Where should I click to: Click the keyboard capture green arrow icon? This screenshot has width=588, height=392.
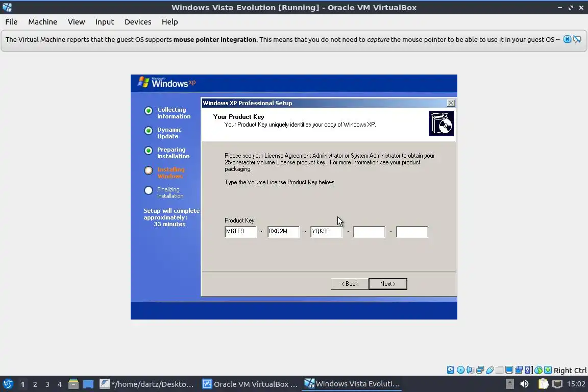tap(548, 370)
